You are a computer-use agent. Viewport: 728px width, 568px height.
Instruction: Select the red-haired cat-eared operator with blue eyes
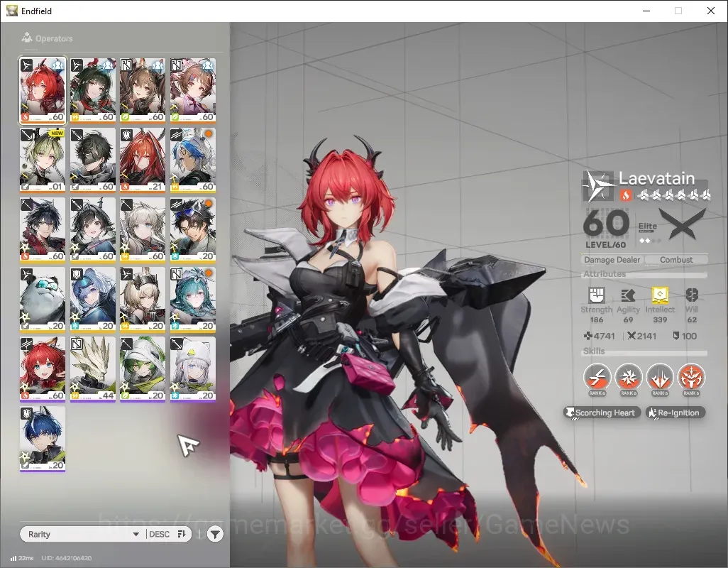[43, 369]
